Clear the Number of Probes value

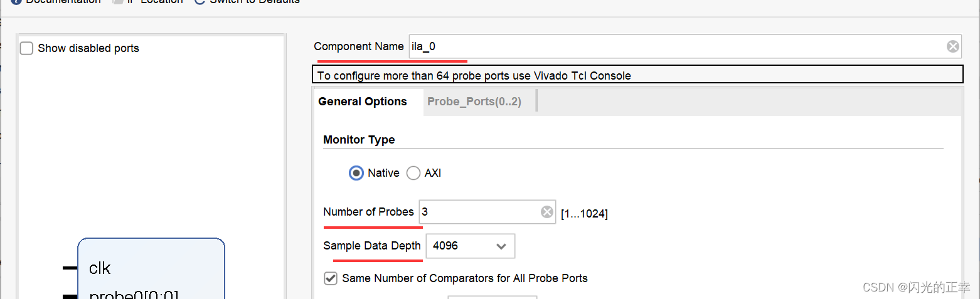(547, 212)
